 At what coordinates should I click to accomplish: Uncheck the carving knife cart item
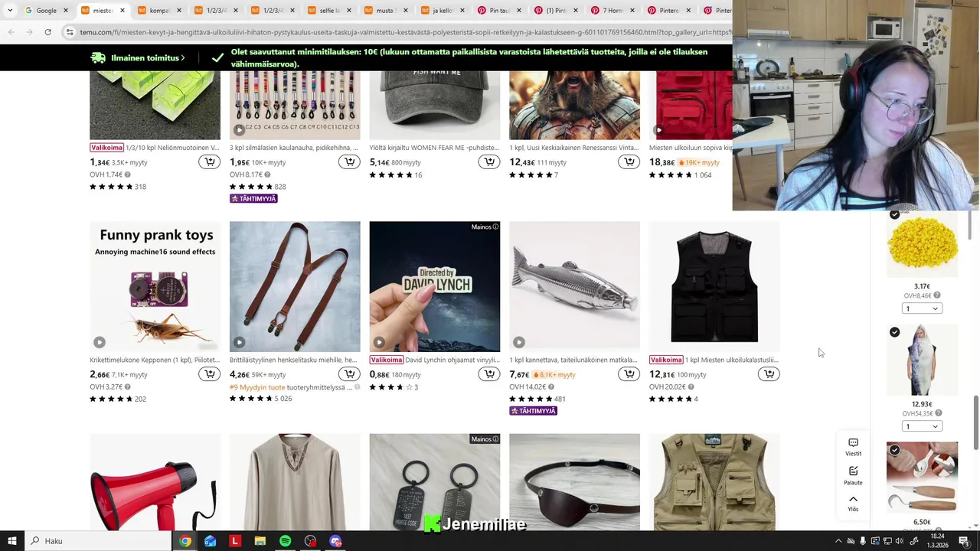pos(894,450)
